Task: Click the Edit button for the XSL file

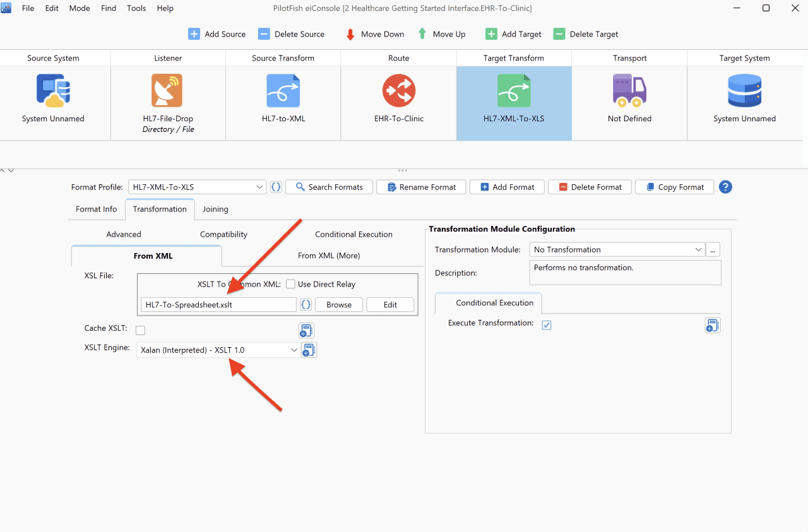Action: (x=390, y=305)
